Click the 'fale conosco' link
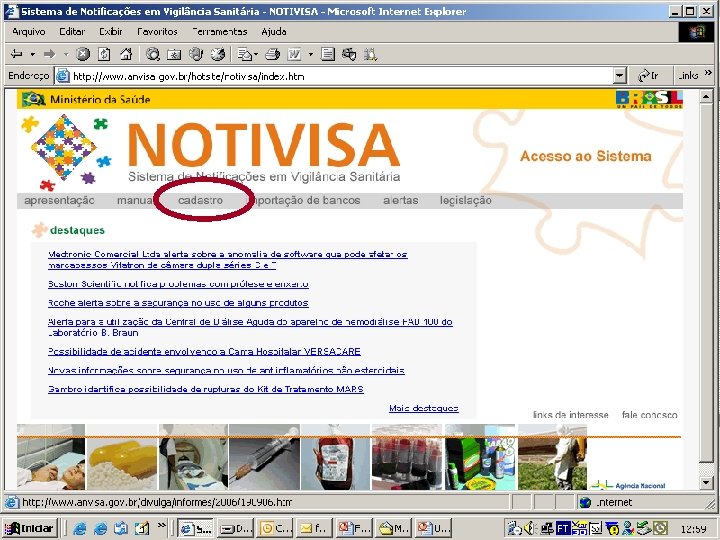The height and width of the screenshot is (540, 720). tap(649, 415)
